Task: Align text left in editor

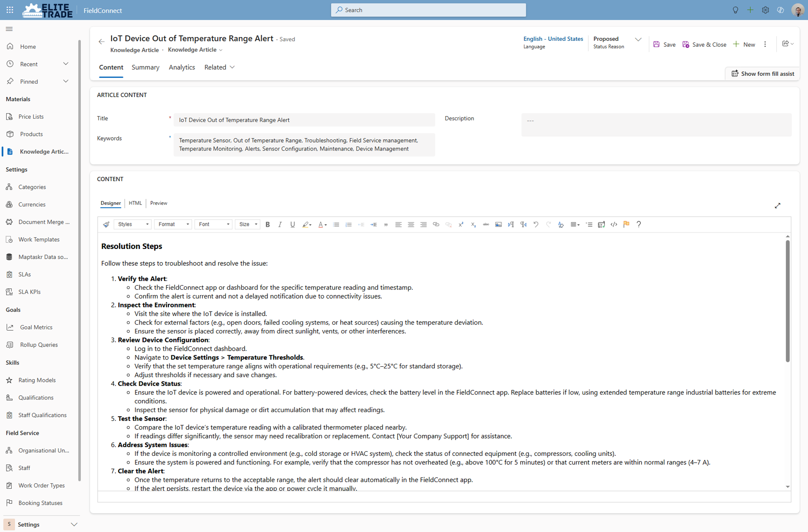Action: tap(398, 225)
